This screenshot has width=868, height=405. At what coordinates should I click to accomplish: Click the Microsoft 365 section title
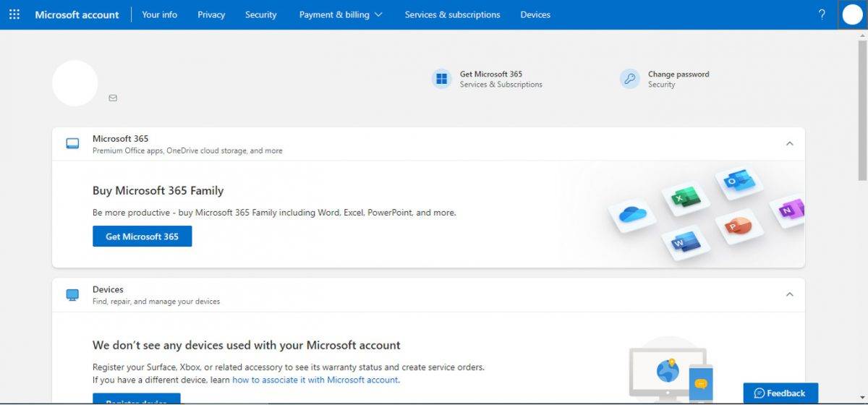tap(121, 139)
